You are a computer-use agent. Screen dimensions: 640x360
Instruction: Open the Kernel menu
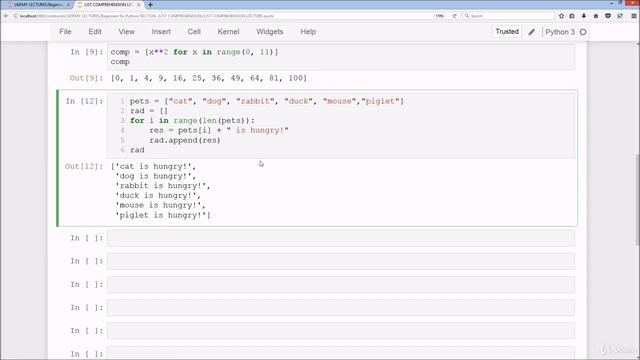pyautogui.click(x=228, y=32)
